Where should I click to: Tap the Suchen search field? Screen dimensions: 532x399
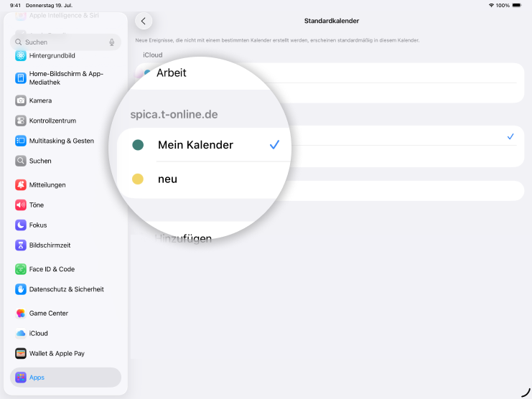point(61,42)
